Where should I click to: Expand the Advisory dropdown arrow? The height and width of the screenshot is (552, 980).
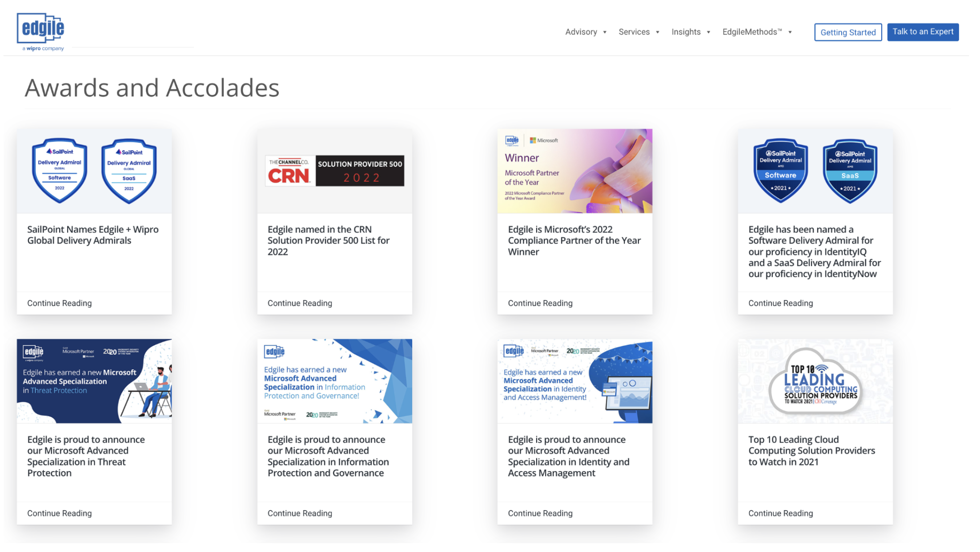(x=605, y=32)
